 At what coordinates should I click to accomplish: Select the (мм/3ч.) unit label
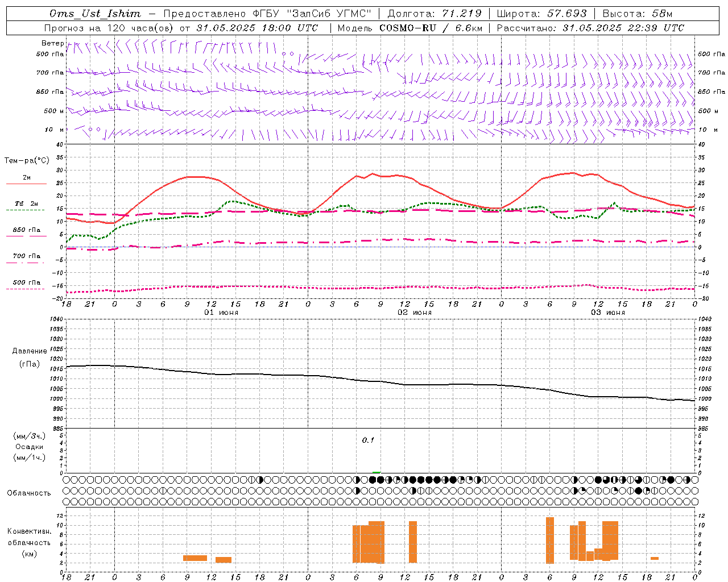point(30,436)
